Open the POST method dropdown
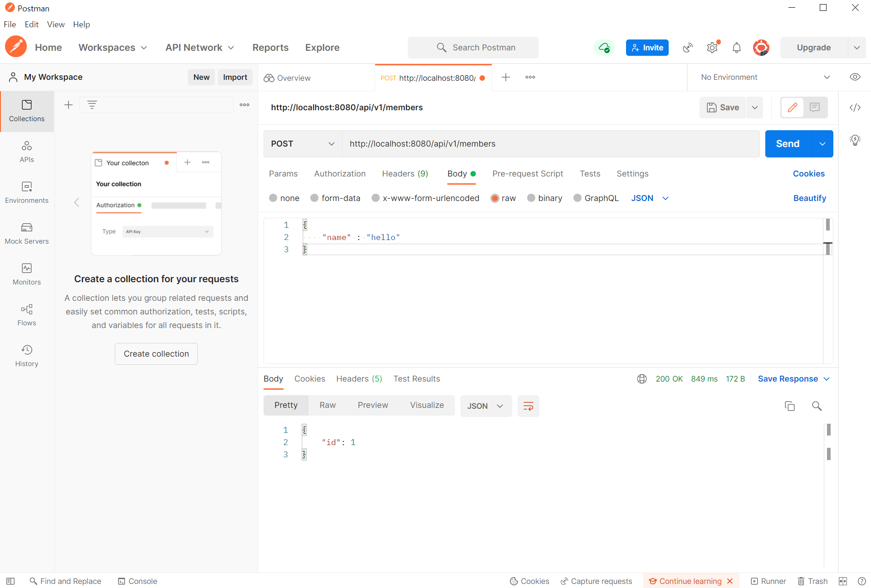871x588 pixels. click(303, 144)
